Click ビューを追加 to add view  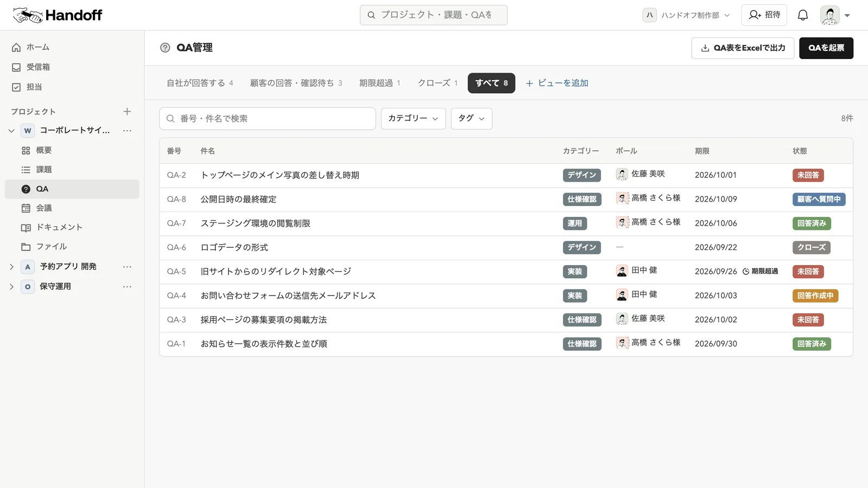[x=557, y=83]
